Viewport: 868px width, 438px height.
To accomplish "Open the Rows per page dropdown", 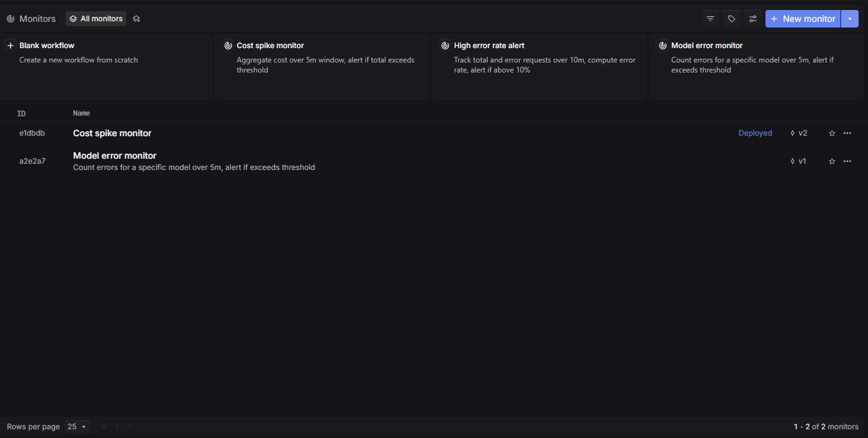I will 77,427.
